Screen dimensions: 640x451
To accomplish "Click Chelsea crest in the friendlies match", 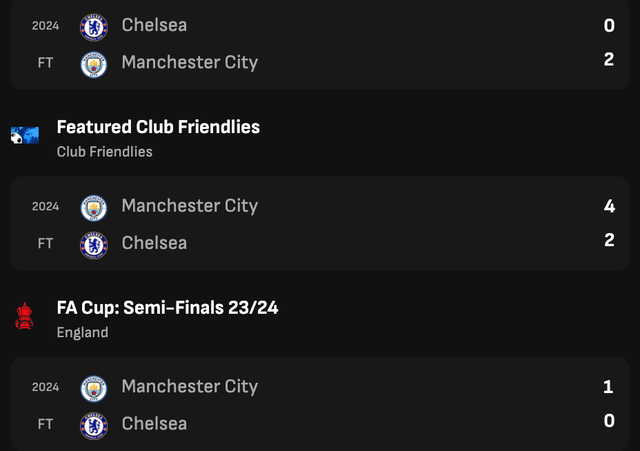I will coord(94,245).
